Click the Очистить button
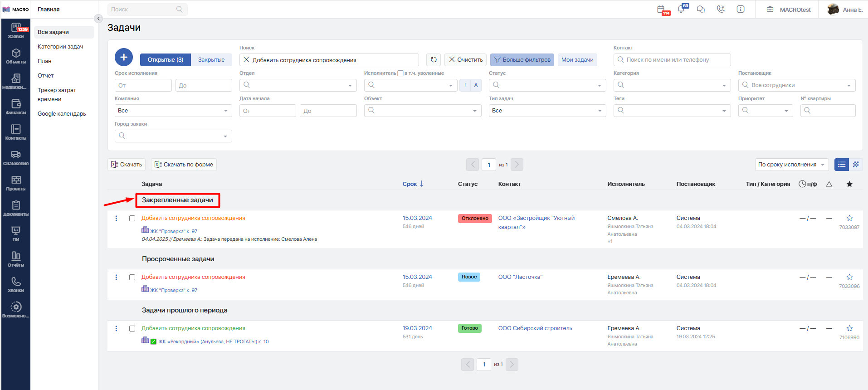The width and height of the screenshot is (868, 390). click(466, 60)
